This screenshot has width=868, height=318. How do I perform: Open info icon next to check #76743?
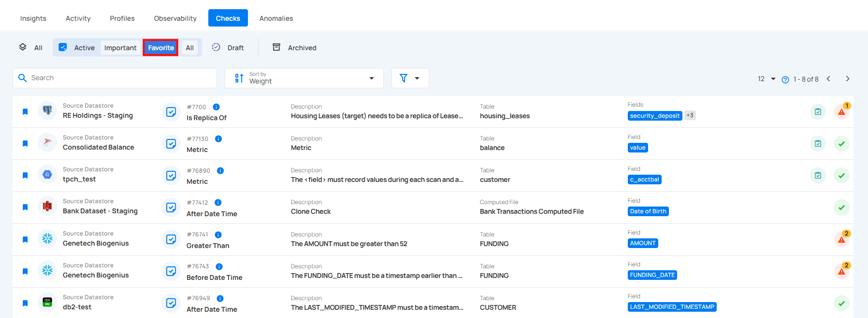[219, 267]
